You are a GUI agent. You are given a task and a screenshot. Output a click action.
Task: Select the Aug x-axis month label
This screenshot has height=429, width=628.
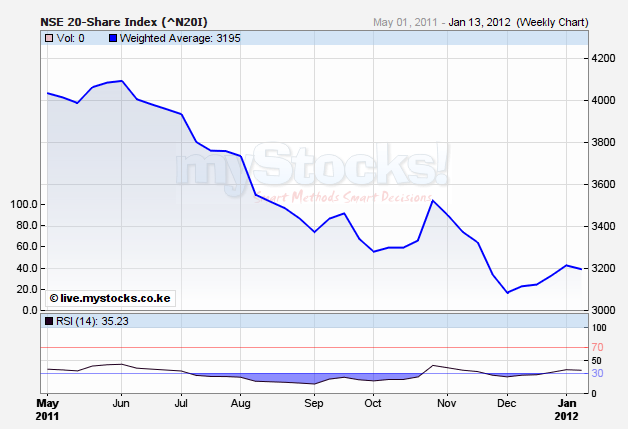click(x=240, y=403)
